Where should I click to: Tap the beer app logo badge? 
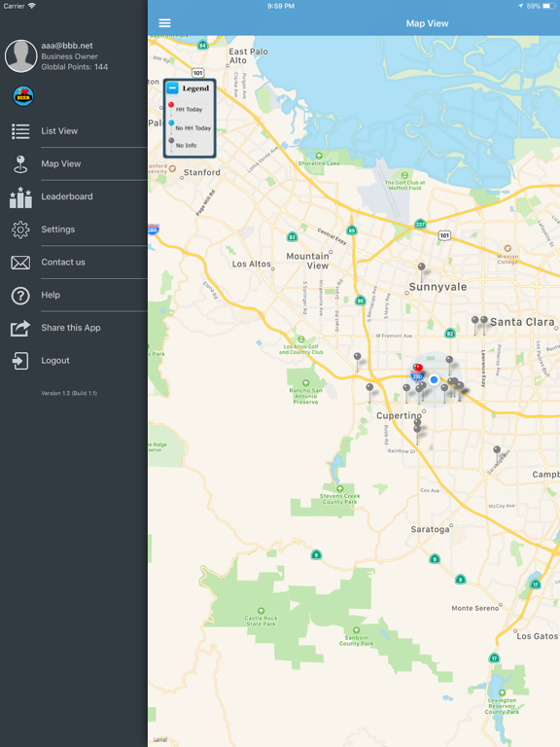(x=23, y=96)
